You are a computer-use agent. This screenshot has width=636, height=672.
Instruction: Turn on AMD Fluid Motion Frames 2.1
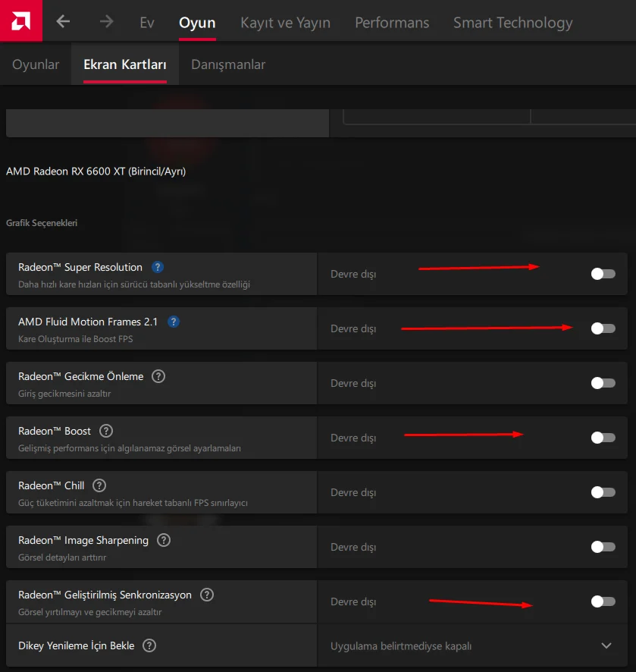pos(603,328)
